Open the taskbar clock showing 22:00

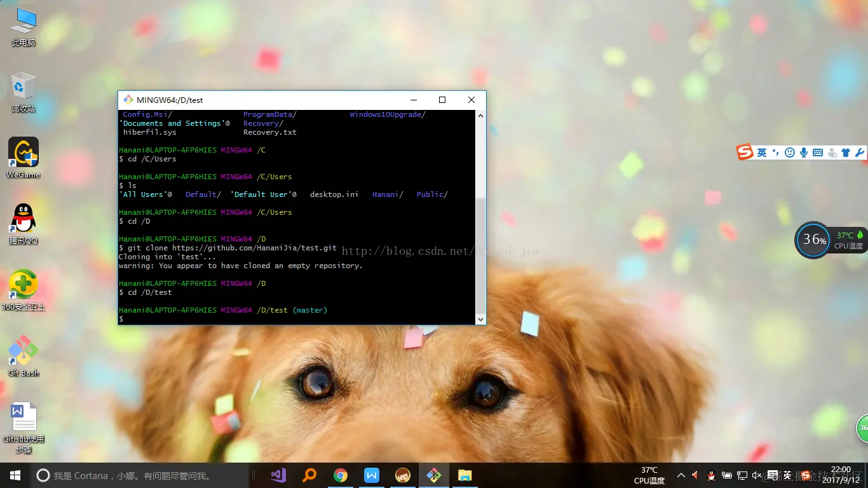coord(841,475)
